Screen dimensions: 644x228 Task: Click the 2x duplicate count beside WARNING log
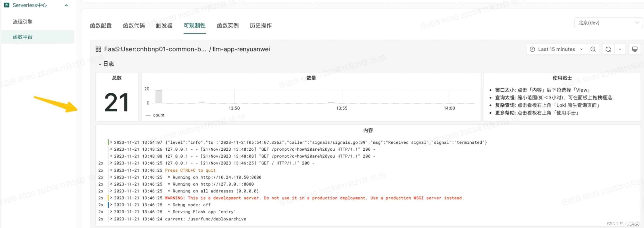(101, 198)
